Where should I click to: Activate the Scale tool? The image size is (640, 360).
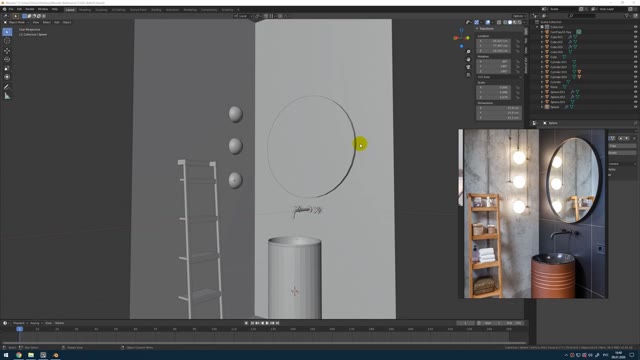pyautogui.click(x=7, y=68)
